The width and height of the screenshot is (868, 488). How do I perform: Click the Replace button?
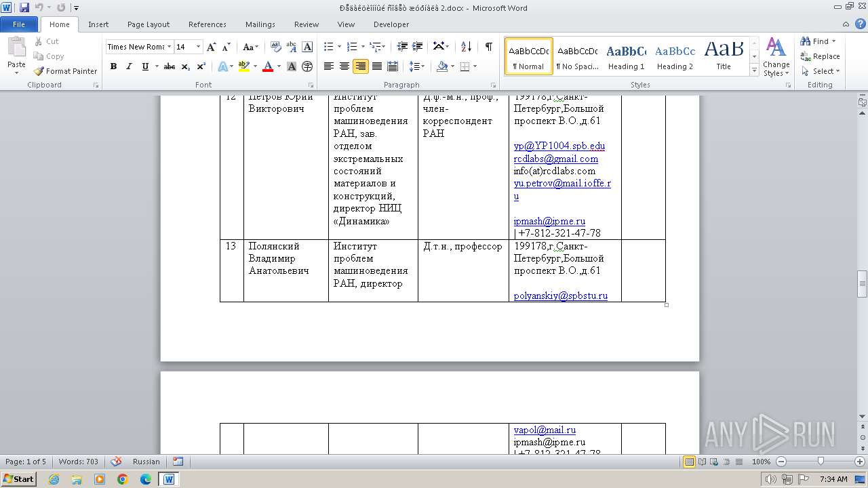point(820,56)
